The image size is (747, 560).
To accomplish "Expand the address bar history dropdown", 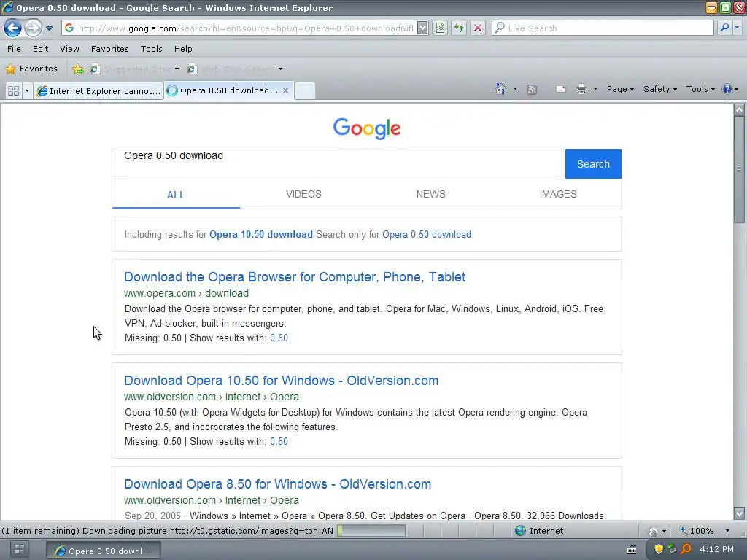I will point(422,28).
